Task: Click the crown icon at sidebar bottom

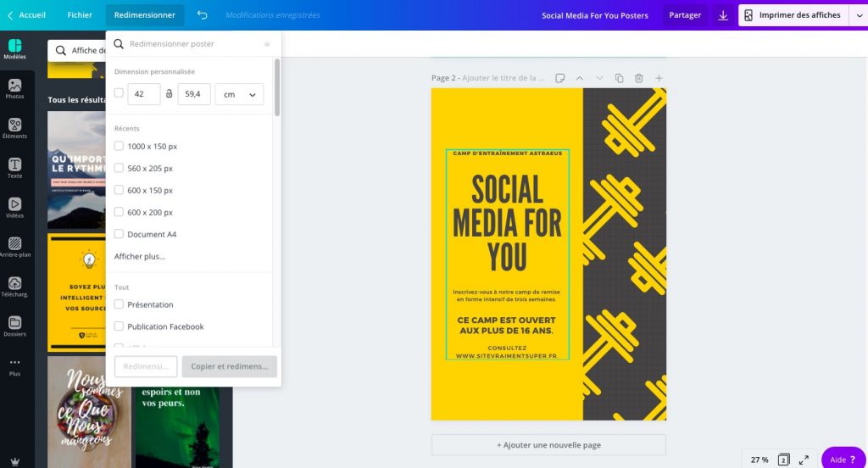Action: pos(15,462)
